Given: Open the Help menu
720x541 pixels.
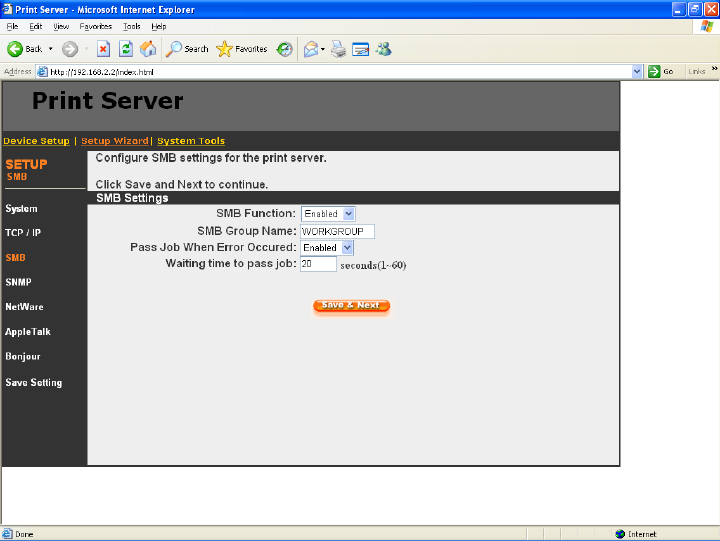Looking at the screenshot, I should click(158, 26).
